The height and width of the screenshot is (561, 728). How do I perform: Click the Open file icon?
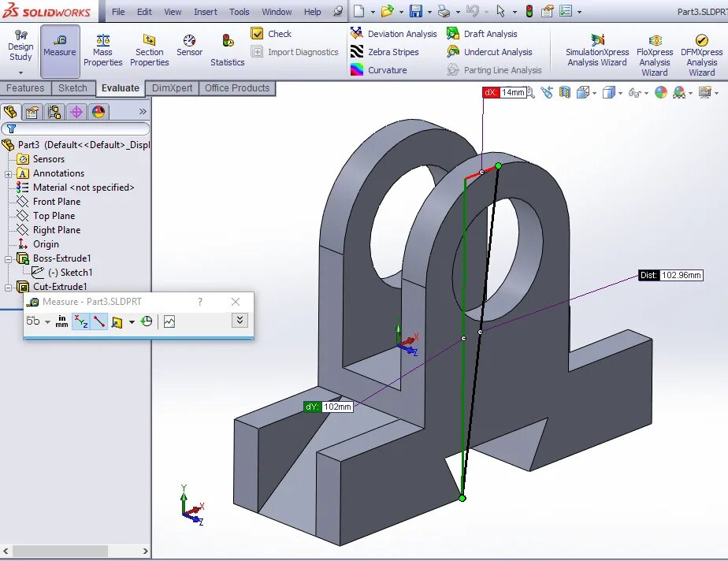pyautogui.click(x=387, y=11)
